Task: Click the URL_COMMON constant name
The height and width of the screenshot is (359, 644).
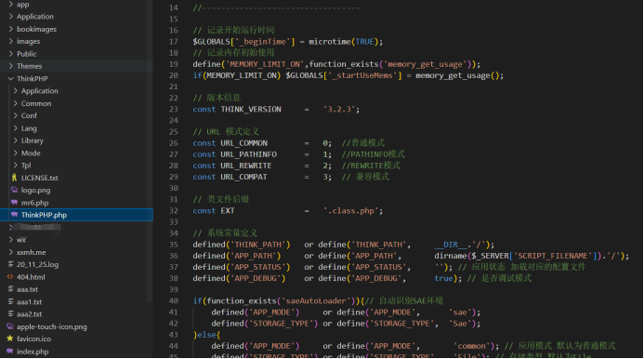Action: (244, 142)
